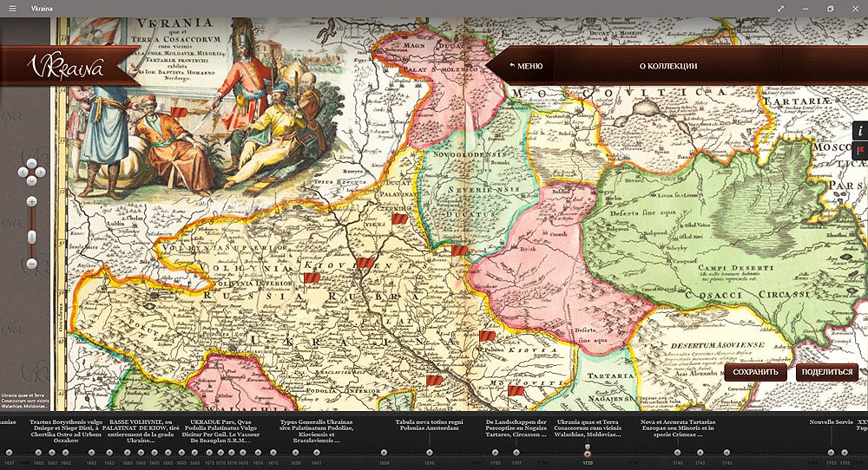Click the red flag by Moscovitica at bottom

pyautogui.click(x=516, y=390)
